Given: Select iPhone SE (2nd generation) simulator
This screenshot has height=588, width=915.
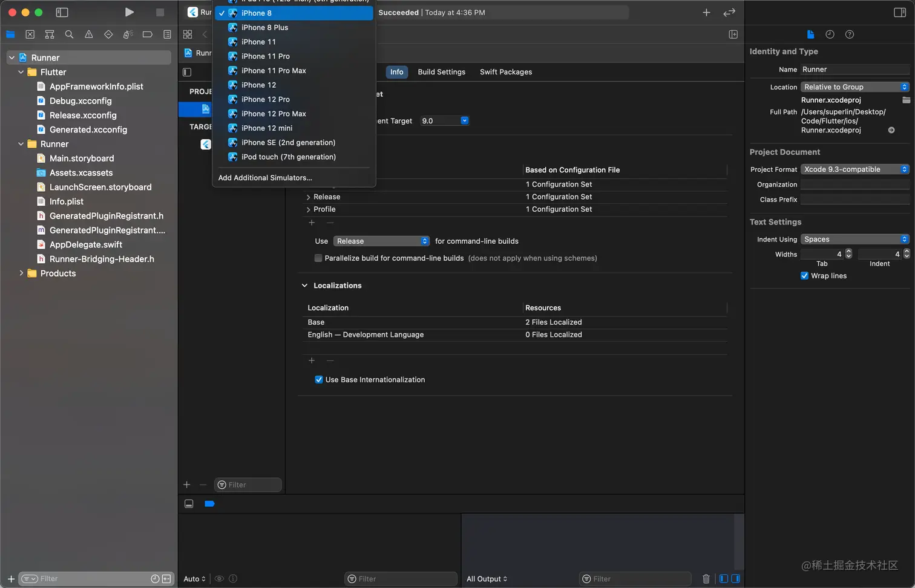Looking at the screenshot, I should 294,143.
